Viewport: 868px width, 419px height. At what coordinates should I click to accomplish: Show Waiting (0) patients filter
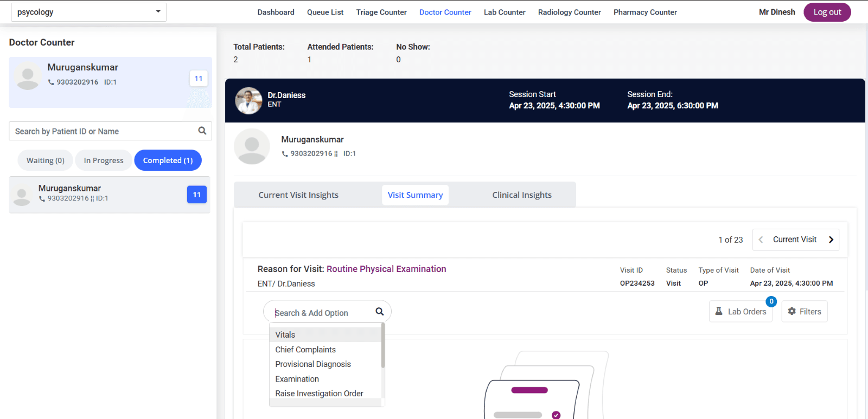pos(45,160)
